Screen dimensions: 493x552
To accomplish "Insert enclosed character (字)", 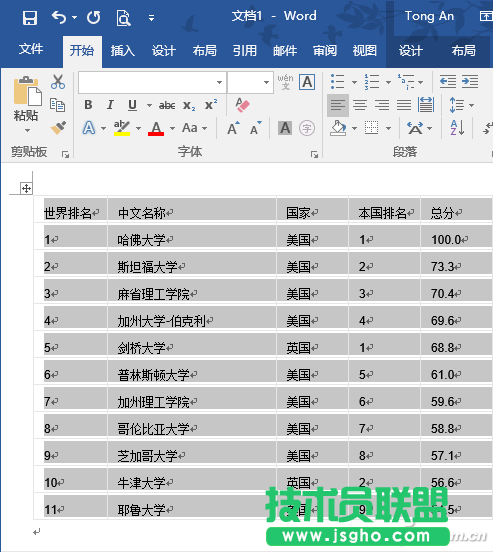I will 307,128.
